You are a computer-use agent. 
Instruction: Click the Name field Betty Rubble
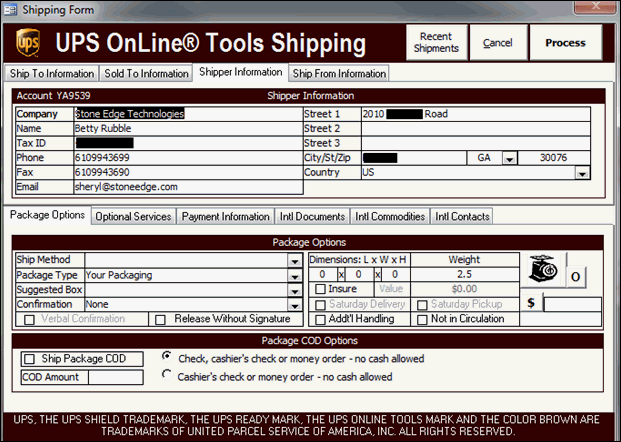coord(189,129)
